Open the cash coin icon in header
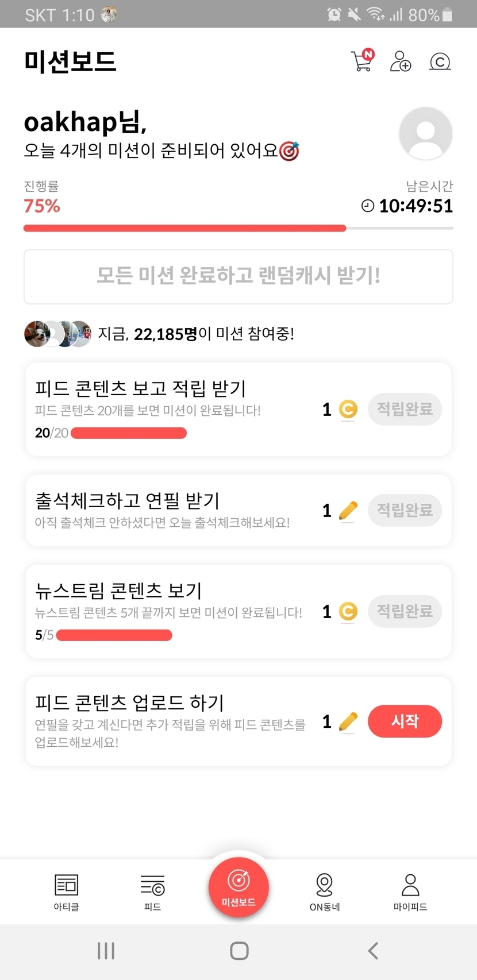The width and height of the screenshot is (477, 980). click(x=440, y=61)
